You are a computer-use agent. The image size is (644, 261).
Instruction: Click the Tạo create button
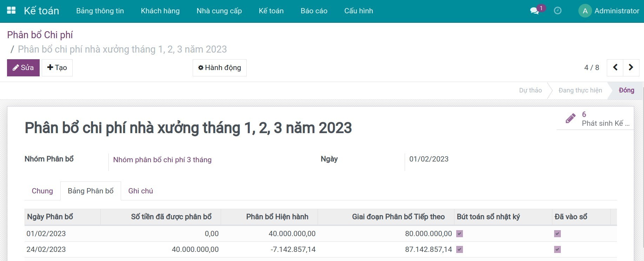[x=57, y=68]
